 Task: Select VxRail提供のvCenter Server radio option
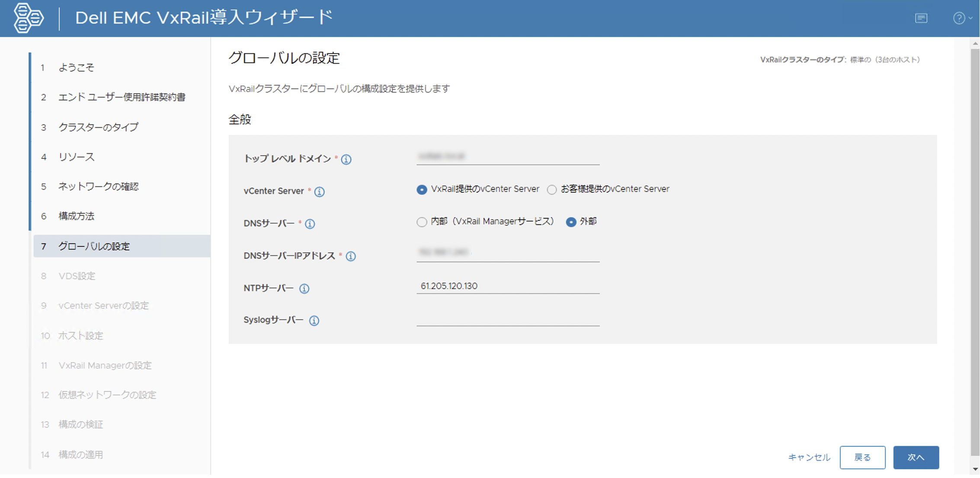pos(422,190)
